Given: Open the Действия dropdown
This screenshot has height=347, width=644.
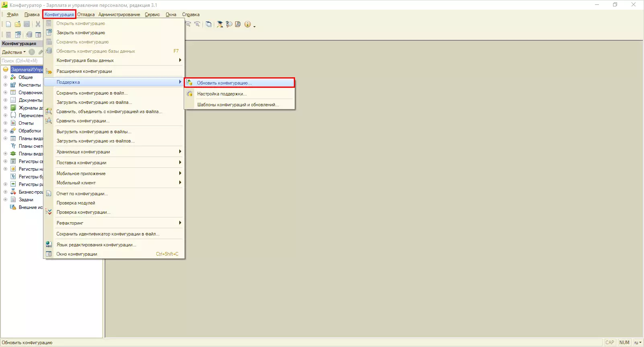Looking at the screenshot, I should (14, 52).
